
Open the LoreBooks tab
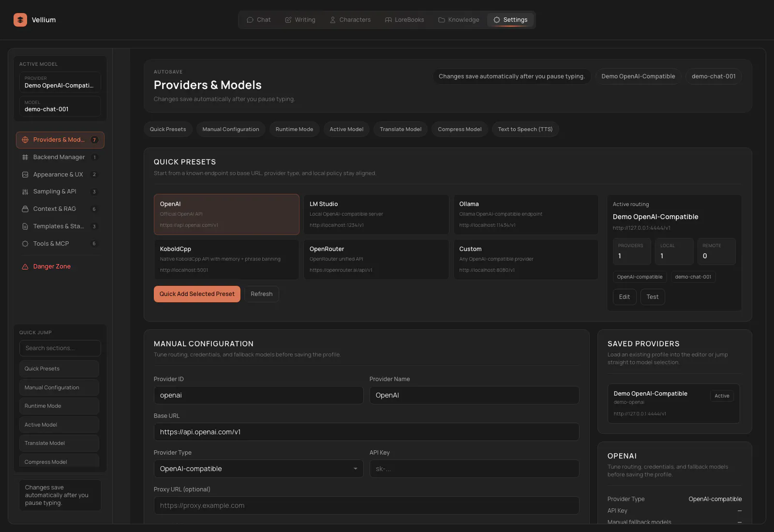tap(404, 20)
